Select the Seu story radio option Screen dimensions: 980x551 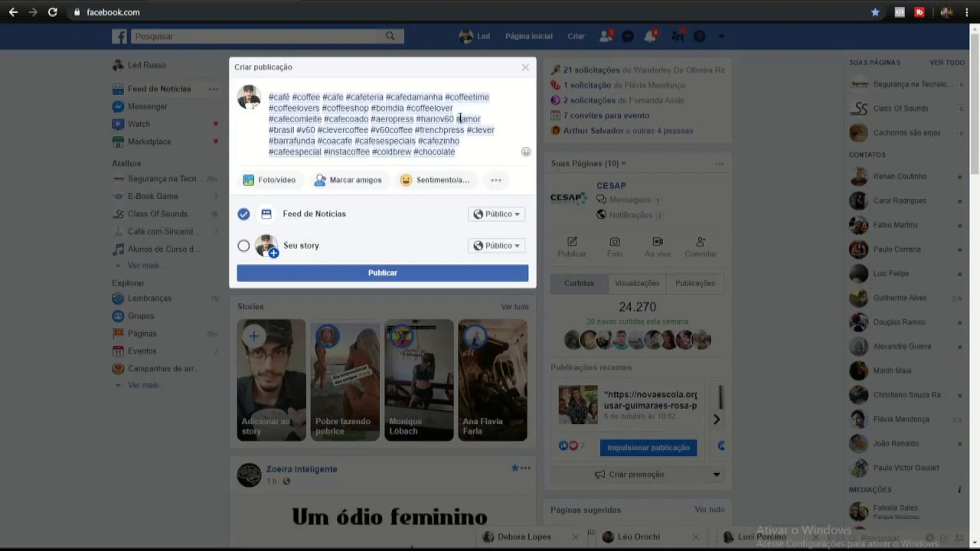point(243,246)
